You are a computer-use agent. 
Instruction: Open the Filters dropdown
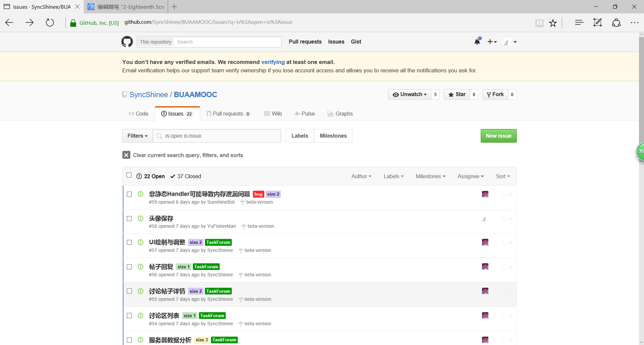[138, 136]
